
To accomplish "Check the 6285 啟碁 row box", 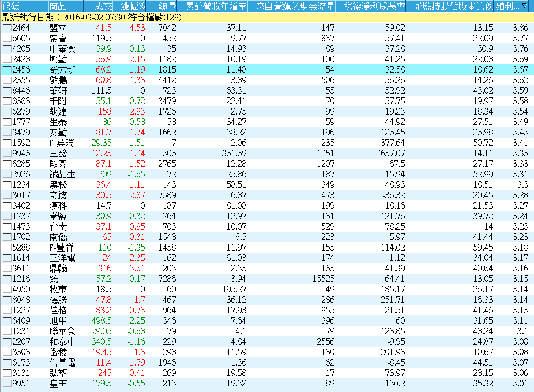I will click(7, 164).
